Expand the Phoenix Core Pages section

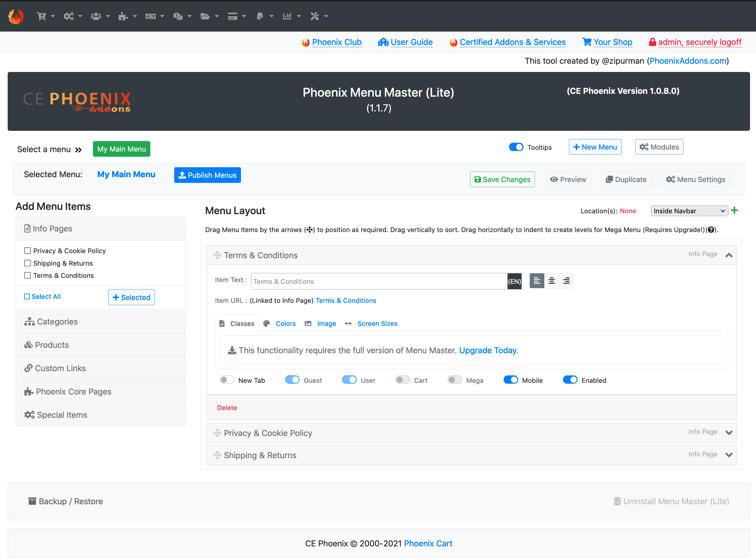click(x=101, y=391)
